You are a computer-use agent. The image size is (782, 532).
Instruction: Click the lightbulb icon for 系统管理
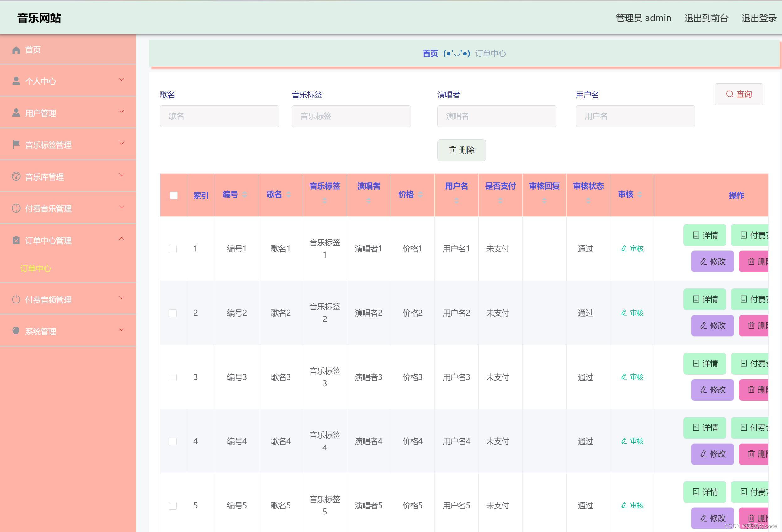(x=16, y=331)
